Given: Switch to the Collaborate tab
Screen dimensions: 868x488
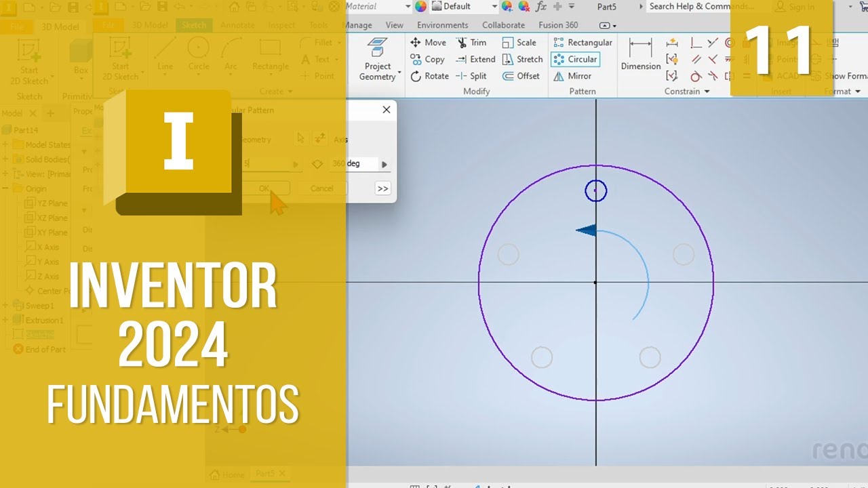Looking at the screenshot, I should pyautogui.click(x=503, y=25).
